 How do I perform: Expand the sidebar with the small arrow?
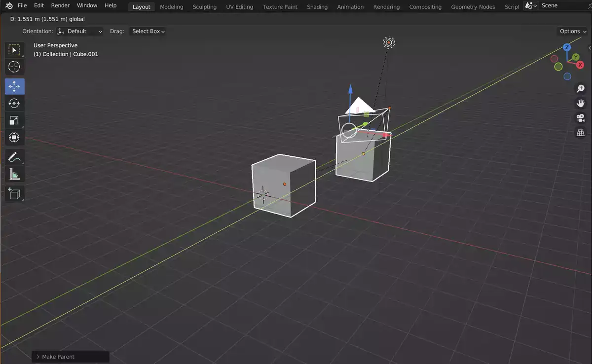point(590,48)
